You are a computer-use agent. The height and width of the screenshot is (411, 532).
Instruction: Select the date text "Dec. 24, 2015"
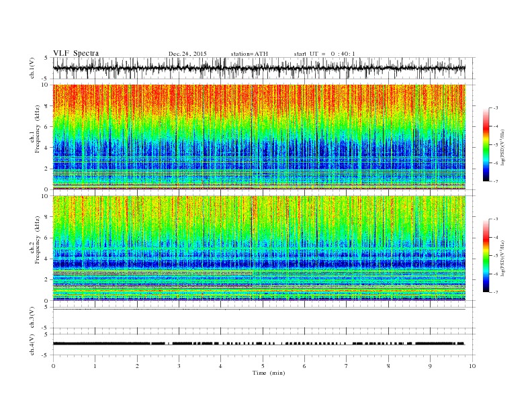coord(187,54)
